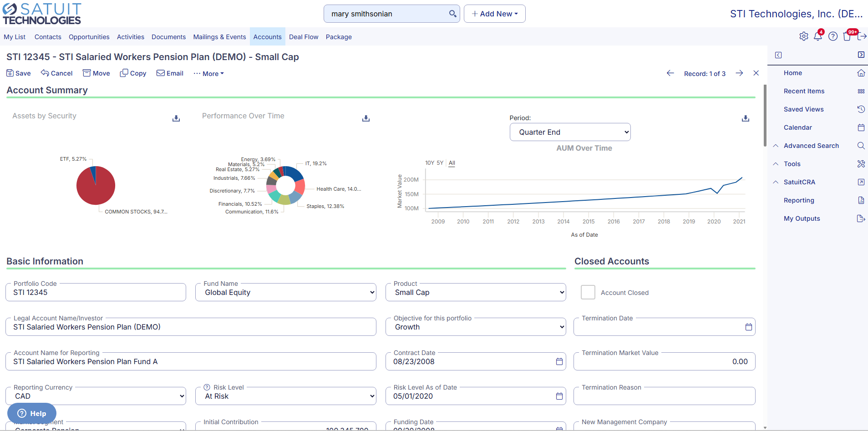Close the account record with X
Viewport: 868px width, 431px height.
[x=756, y=73]
